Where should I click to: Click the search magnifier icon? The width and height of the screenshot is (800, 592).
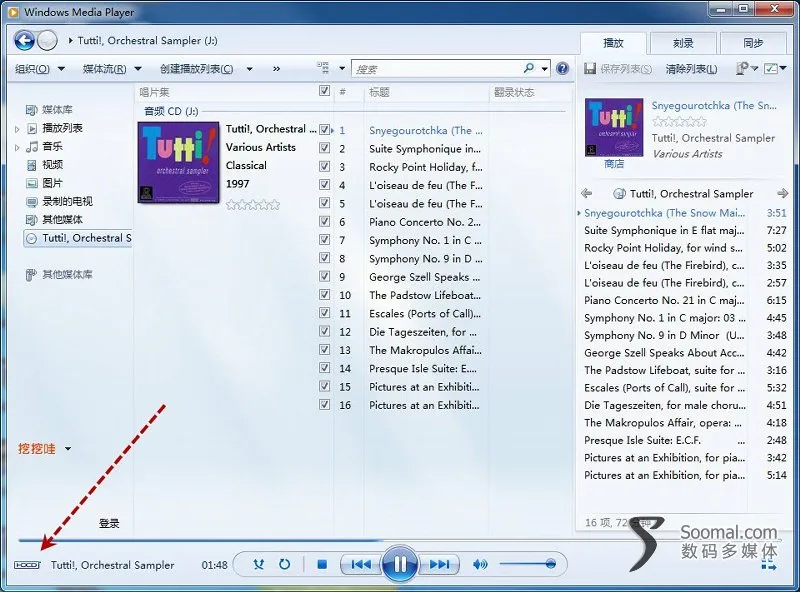[x=529, y=68]
